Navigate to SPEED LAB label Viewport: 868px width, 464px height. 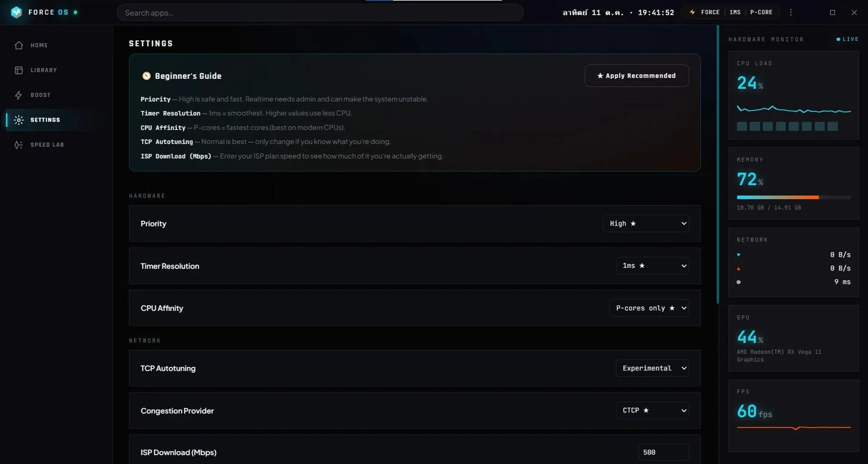point(47,145)
